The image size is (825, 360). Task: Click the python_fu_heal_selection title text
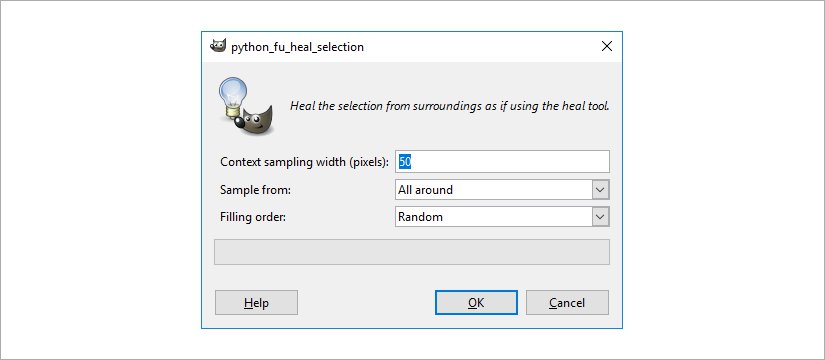(297, 47)
